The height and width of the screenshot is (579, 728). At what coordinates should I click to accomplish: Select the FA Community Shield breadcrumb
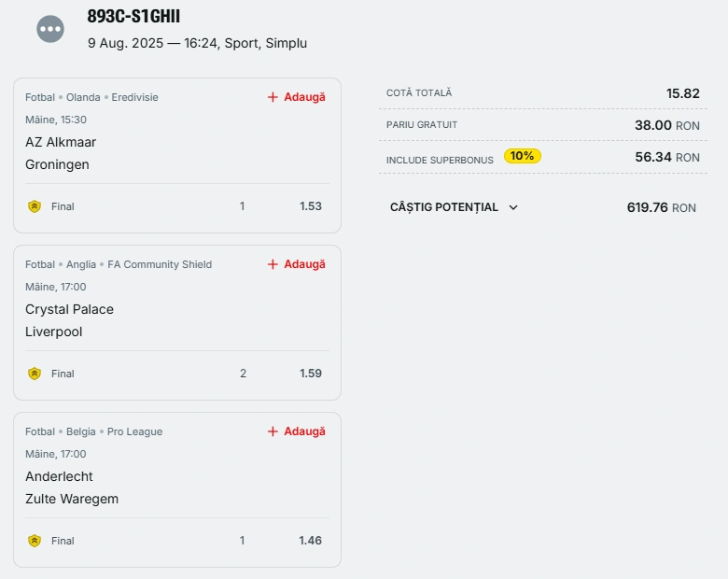coord(160,265)
